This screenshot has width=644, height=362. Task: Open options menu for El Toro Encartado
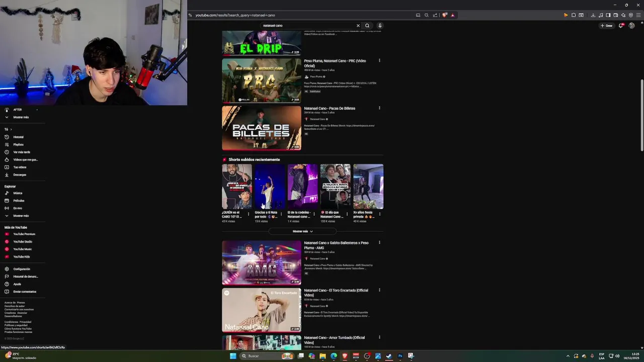pos(379,290)
